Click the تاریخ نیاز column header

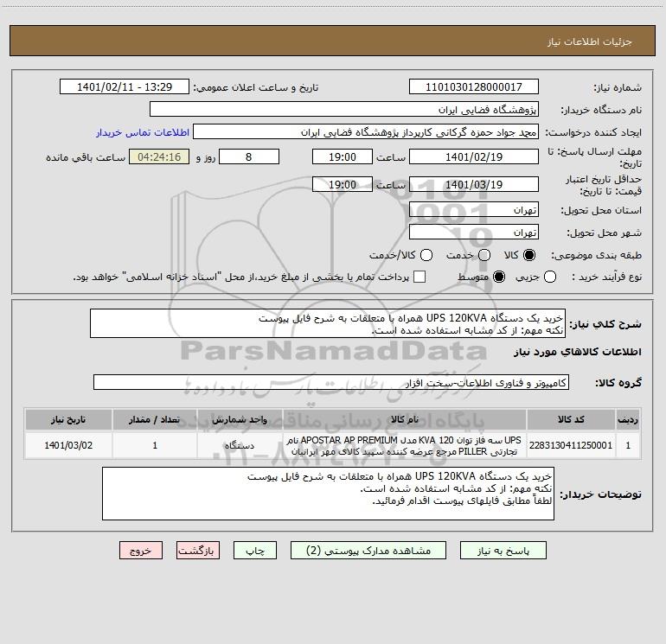tap(68, 419)
